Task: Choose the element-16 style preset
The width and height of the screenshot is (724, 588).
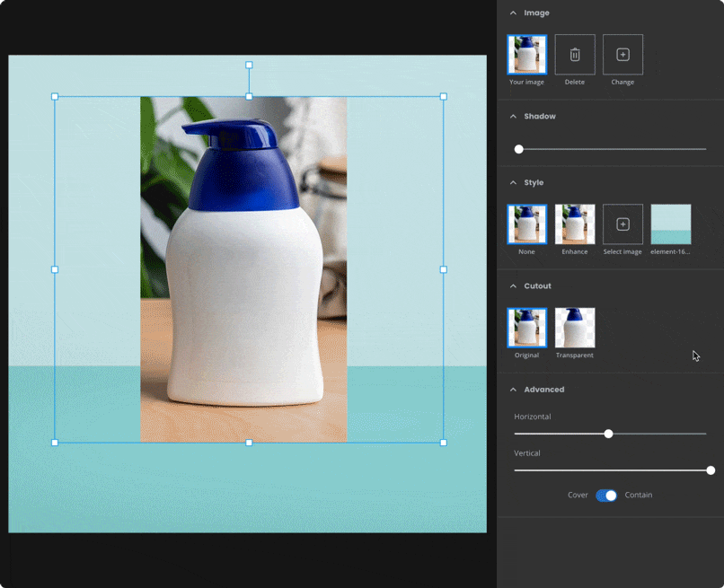Action: (672, 224)
